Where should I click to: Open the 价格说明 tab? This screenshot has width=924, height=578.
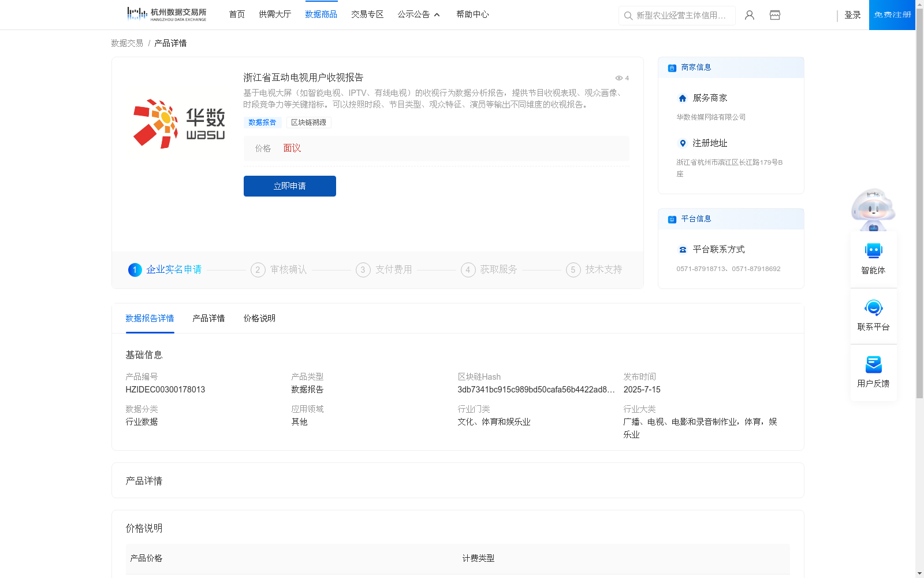click(259, 318)
